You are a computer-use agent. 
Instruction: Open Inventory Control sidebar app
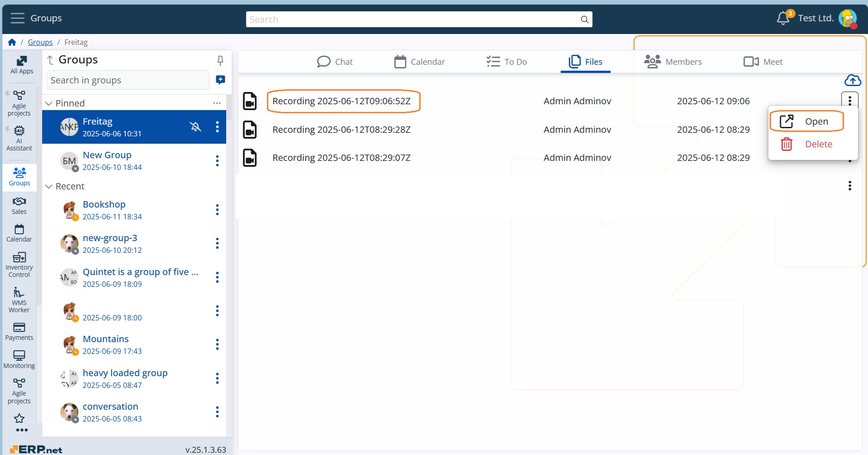[19, 265]
